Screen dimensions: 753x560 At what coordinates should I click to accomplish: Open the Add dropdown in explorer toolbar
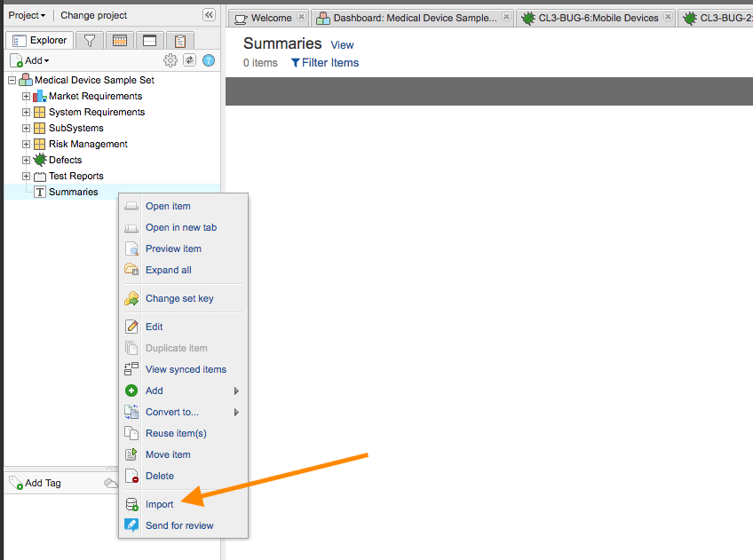37,60
